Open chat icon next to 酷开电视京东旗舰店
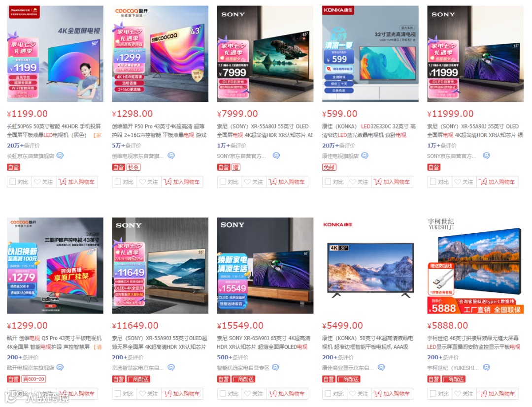This screenshot has width=532, height=407. (x=60, y=367)
